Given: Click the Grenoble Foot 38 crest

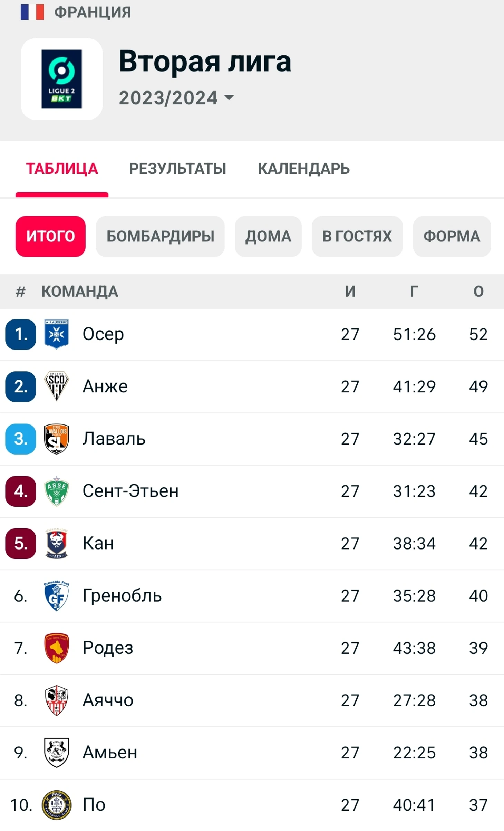Looking at the screenshot, I should [56, 595].
